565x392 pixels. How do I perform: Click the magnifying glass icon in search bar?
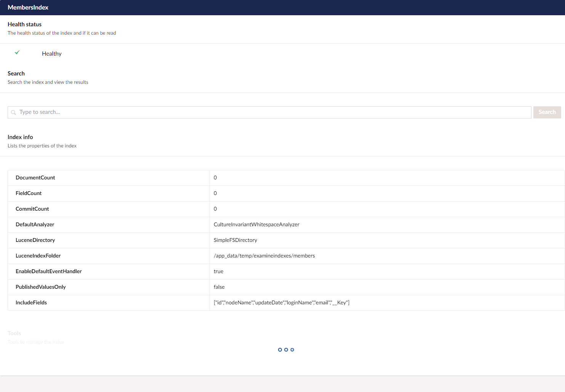14,112
